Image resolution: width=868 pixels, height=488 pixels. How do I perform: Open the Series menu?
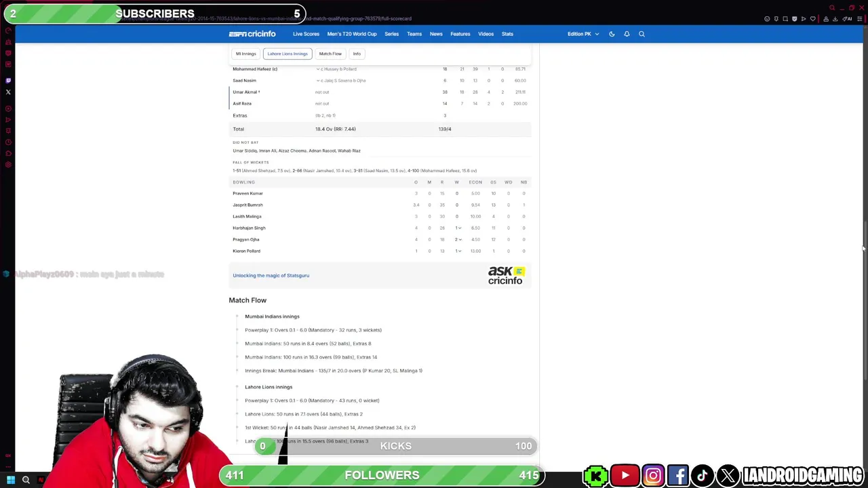pyautogui.click(x=392, y=34)
